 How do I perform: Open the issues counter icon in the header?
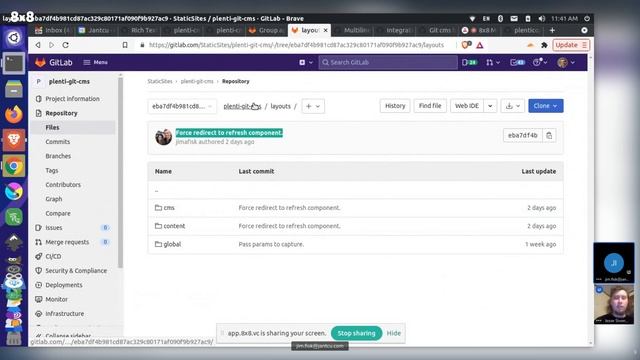pos(469,62)
